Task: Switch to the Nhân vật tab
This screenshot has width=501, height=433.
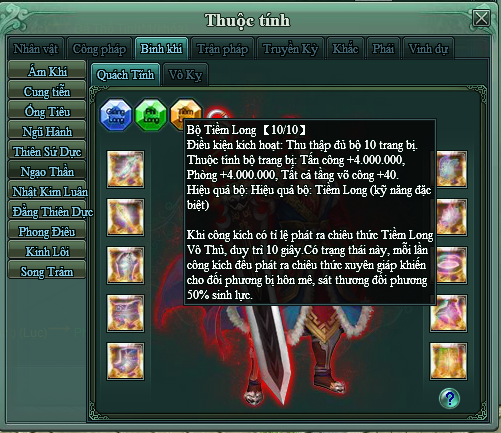Action: [36, 49]
